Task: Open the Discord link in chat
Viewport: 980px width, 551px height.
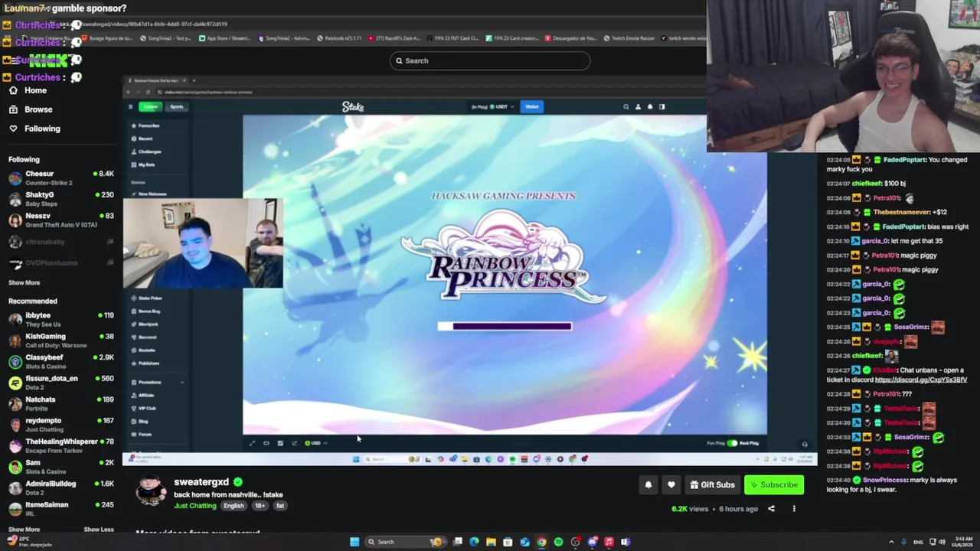Action: coord(921,380)
